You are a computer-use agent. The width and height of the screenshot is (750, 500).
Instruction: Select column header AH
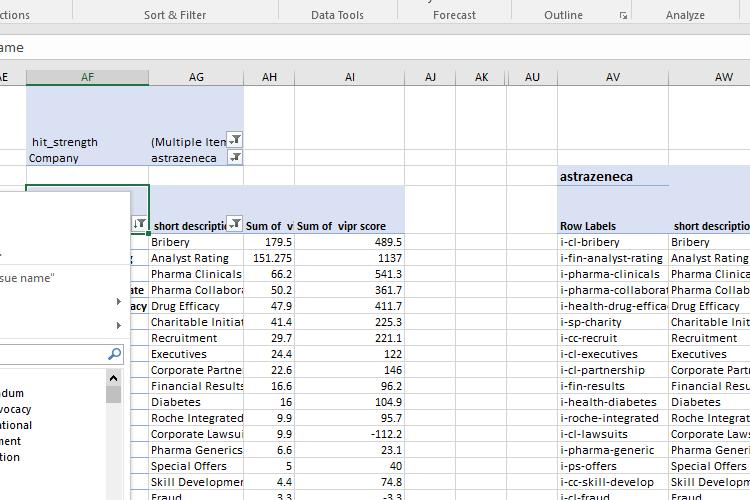coord(269,77)
